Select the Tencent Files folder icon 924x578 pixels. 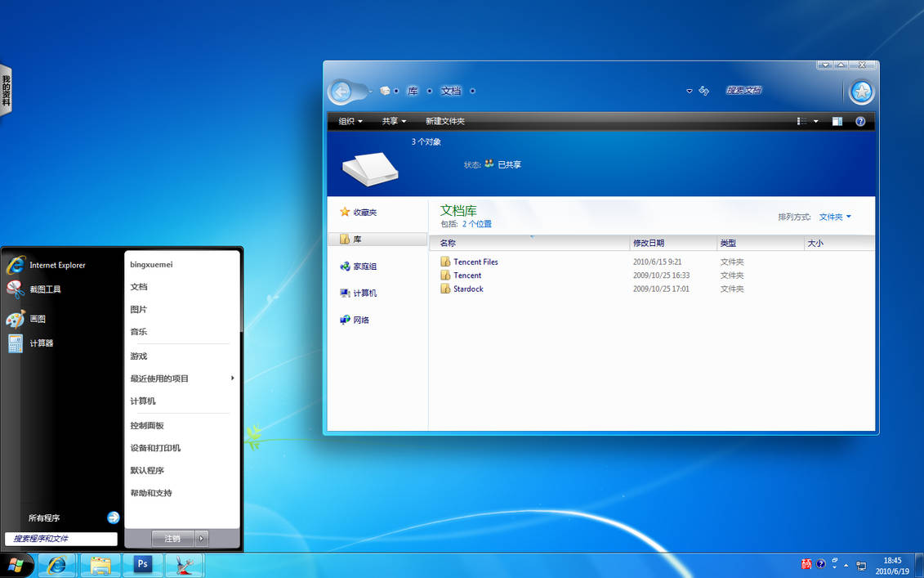445,262
